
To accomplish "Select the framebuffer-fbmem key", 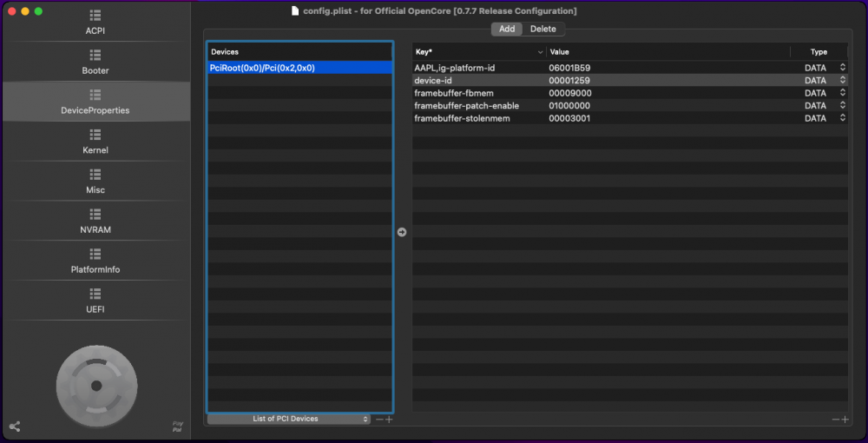I will coord(454,93).
